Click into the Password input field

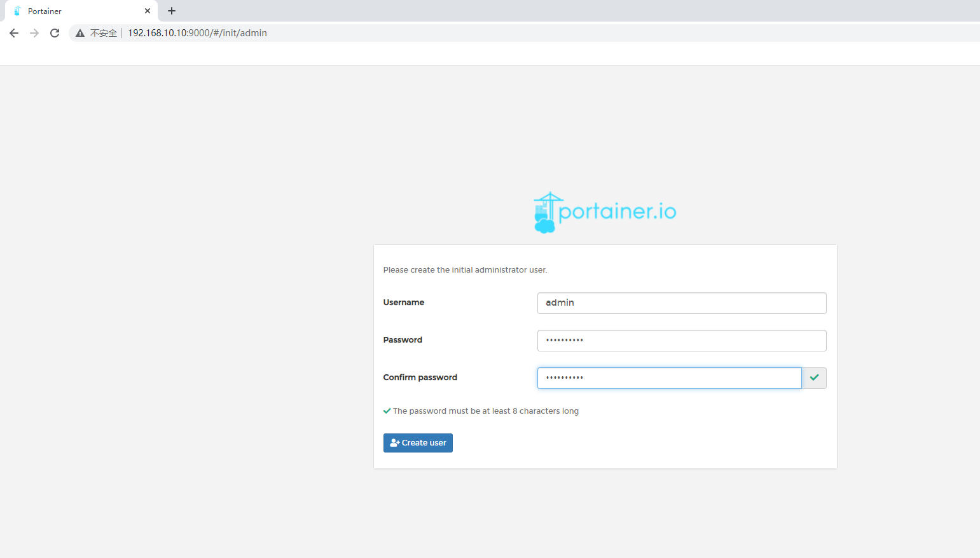pos(681,341)
